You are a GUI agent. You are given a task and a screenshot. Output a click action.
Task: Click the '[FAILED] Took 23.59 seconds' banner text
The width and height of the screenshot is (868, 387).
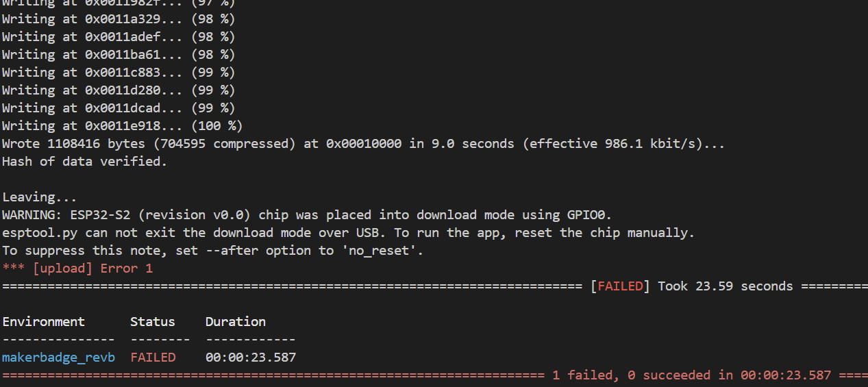coord(692,286)
